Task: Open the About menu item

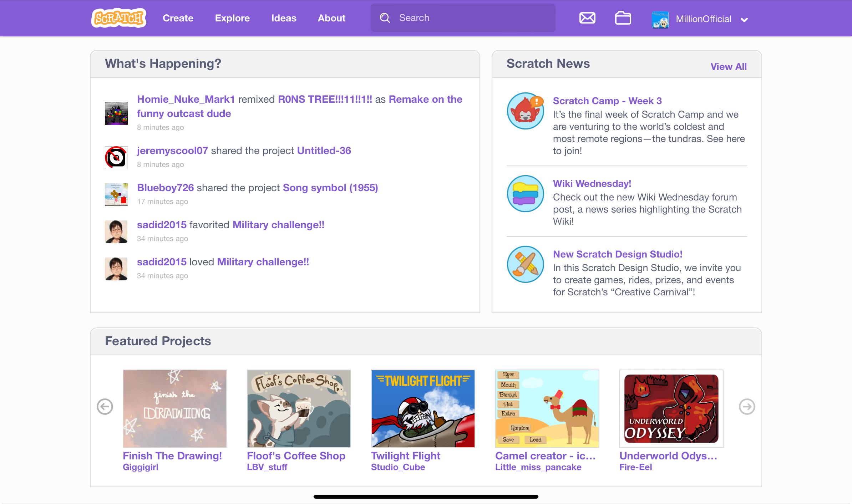Action: pyautogui.click(x=331, y=18)
